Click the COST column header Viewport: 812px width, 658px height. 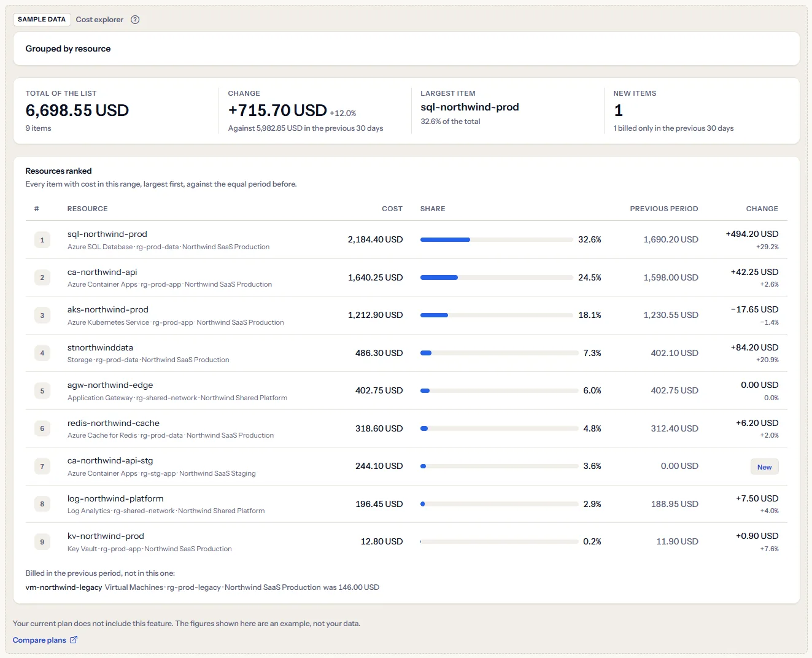[x=392, y=209]
